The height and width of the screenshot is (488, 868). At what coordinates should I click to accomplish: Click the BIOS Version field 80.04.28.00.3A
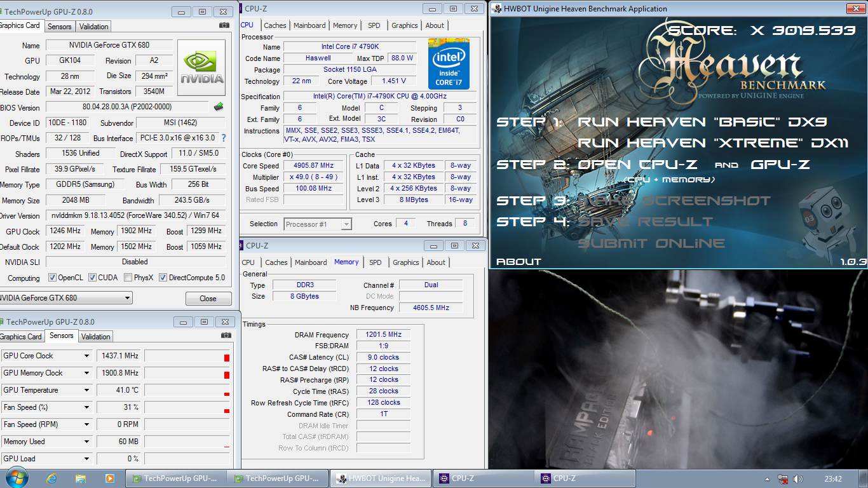[127, 107]
